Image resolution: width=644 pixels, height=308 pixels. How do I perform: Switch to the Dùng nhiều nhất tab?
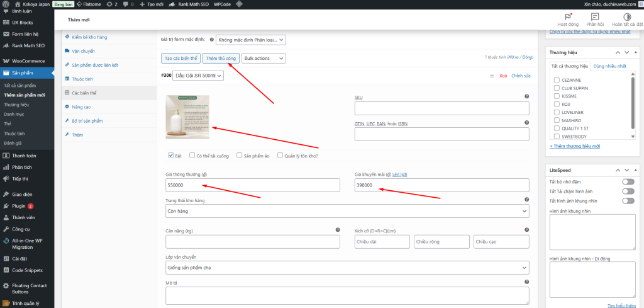[x=609, y=66]
